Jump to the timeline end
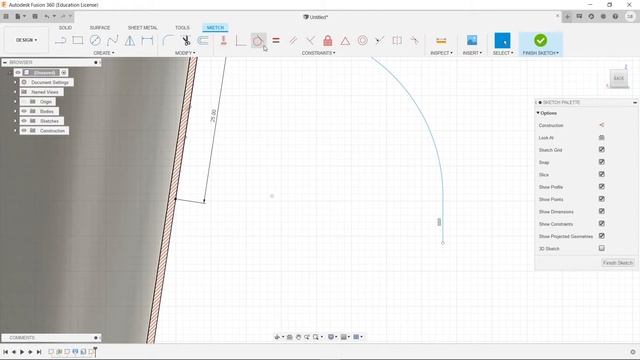This screenshot has width=640, height=360. click(x=39, y=351)
